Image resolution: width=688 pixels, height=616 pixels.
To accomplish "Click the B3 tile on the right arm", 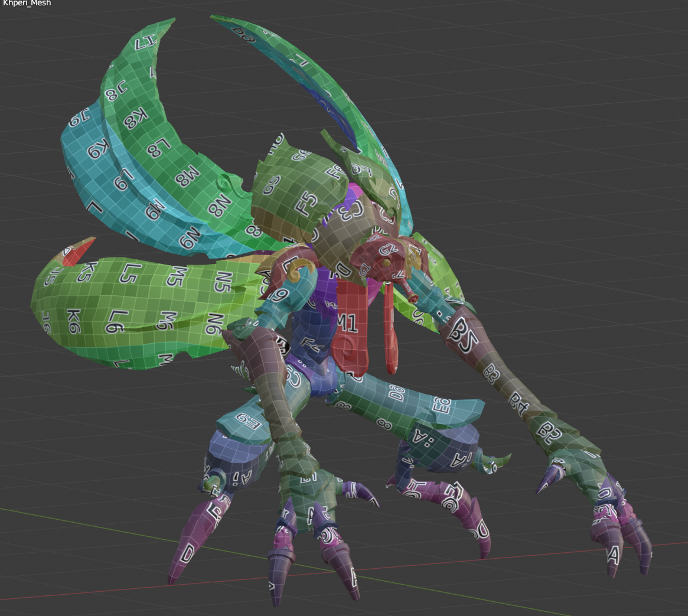I will (491, 372).
